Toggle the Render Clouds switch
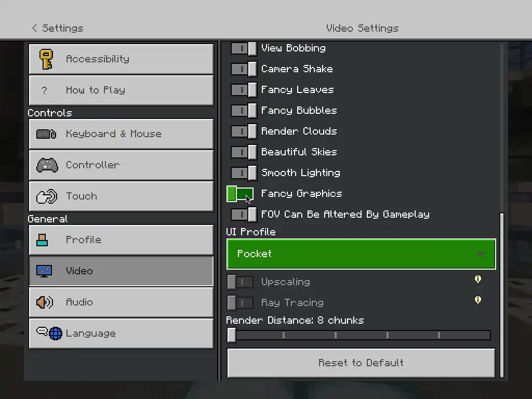Screen dimensions: 532x399 (x=244, y=131)
